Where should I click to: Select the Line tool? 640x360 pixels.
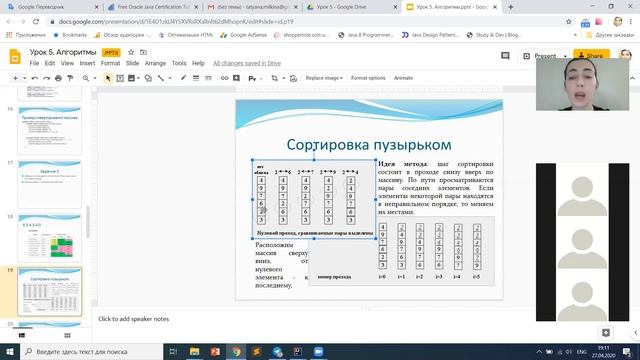click(161, 78)
